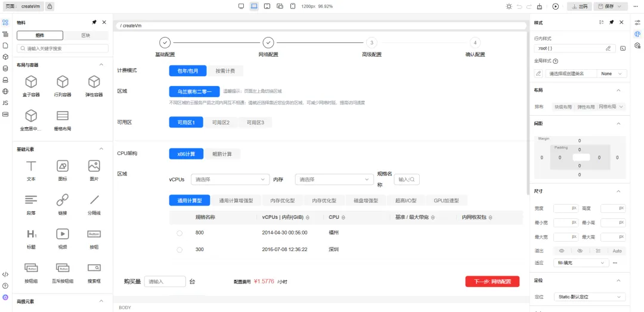Screen dimensions: 644x312
Task: Switch to the 超高I/O型 tab
Action: (406, 200)
